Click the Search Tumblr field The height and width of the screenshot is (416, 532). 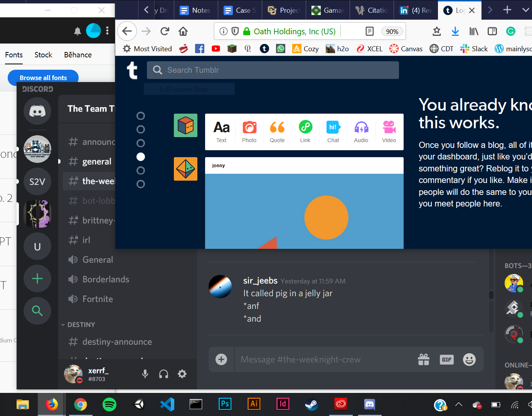273,70
